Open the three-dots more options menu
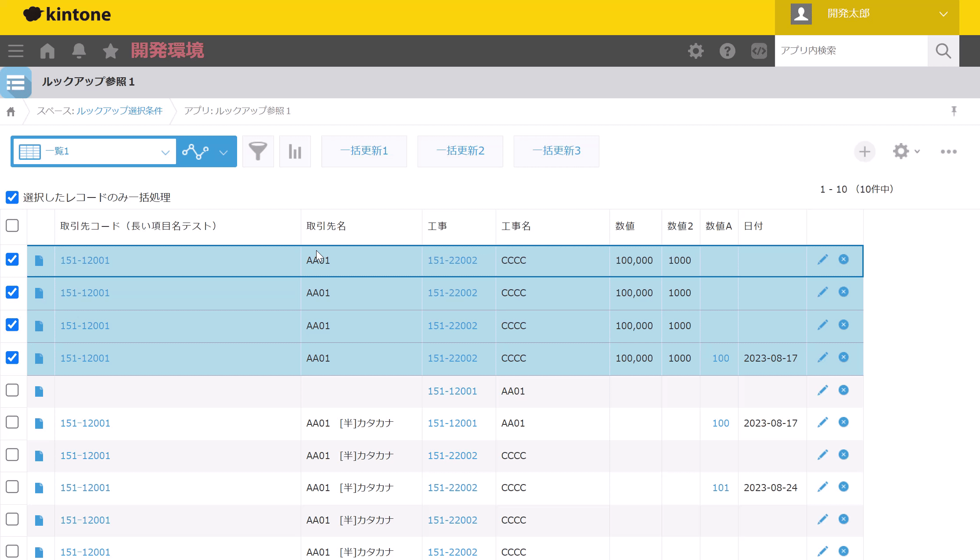 coord(948,151)
